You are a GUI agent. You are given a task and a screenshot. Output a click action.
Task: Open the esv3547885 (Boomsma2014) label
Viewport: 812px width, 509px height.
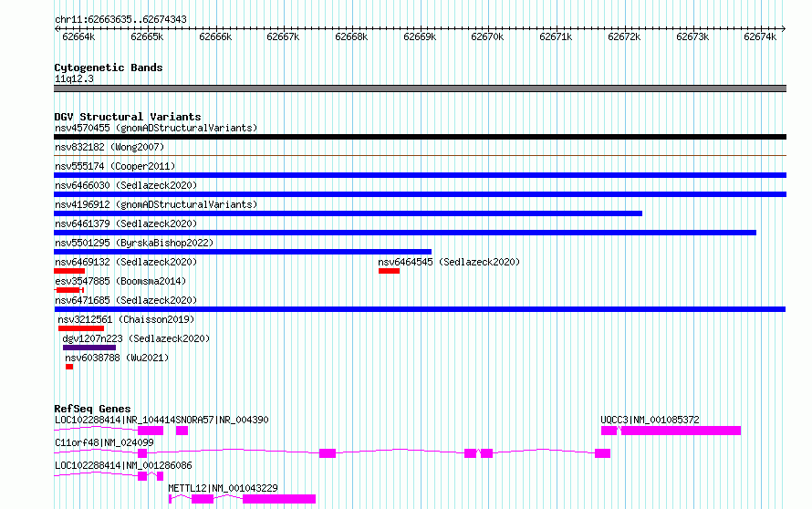coord(120,281)
